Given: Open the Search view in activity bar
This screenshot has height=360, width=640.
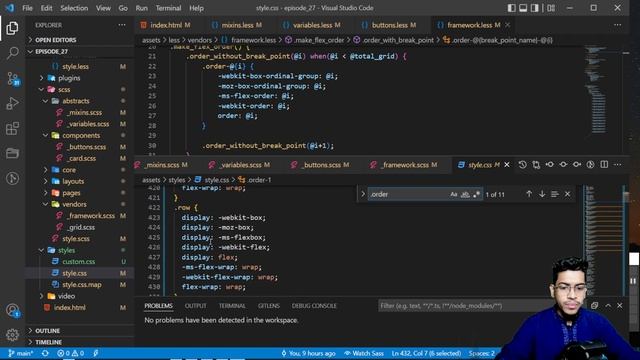Looking at the screenshot, I should pyautogui.click(x=12, y=53).
